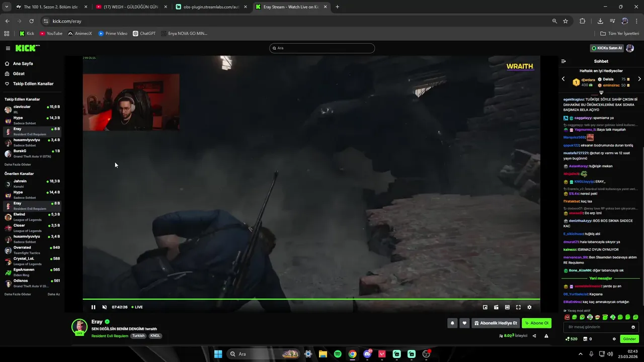Expand followed channels with Daha Fazla Göster
This screenshot has width=644, height=362.
pyautogui.click(x=18, y=164)
